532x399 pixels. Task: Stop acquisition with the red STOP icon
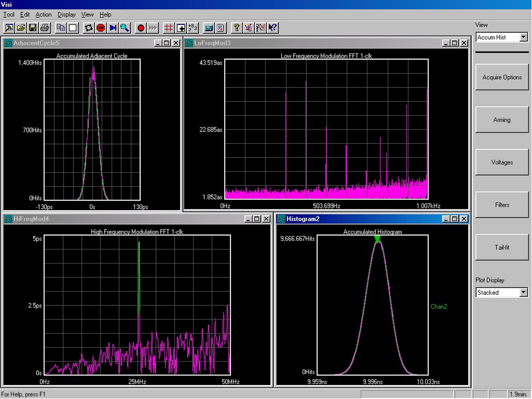[101, 28]
